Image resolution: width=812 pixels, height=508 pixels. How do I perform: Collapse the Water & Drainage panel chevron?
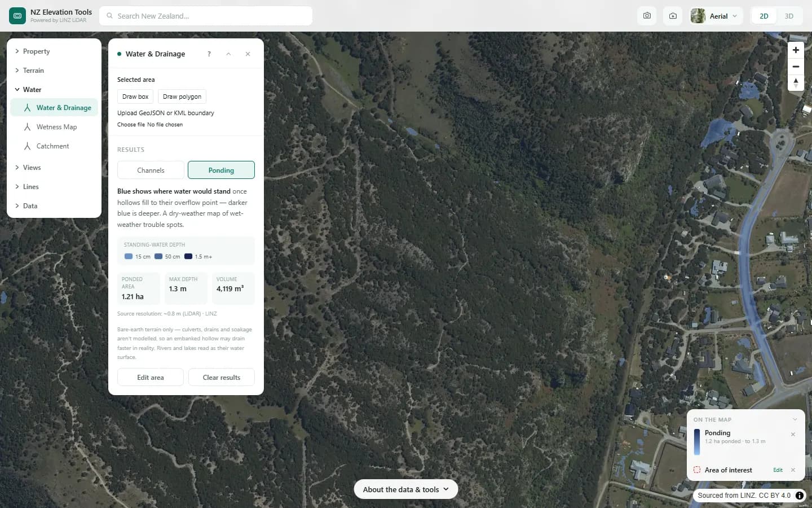(228, 54)
